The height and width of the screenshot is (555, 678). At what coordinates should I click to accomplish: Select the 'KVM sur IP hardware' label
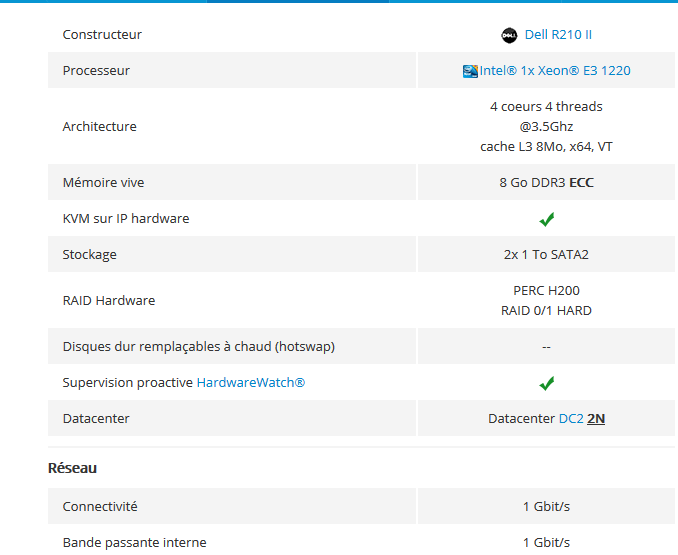[126, 218]
